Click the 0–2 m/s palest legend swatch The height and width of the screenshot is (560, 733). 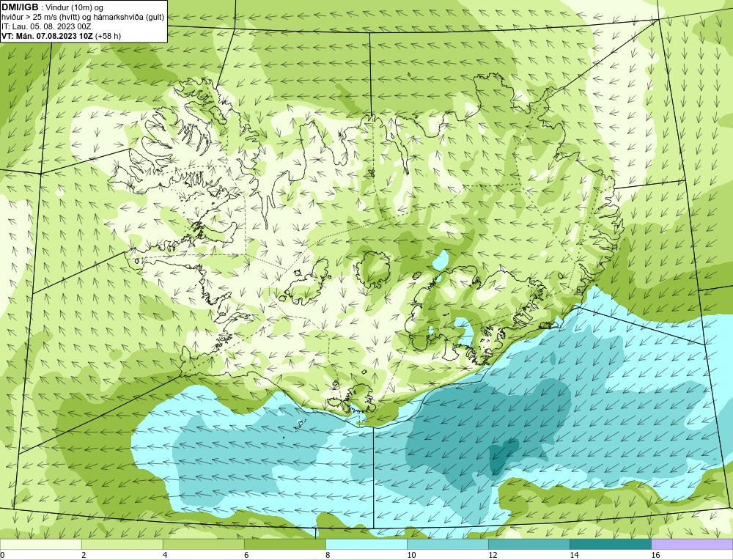(x=40, y=544)
